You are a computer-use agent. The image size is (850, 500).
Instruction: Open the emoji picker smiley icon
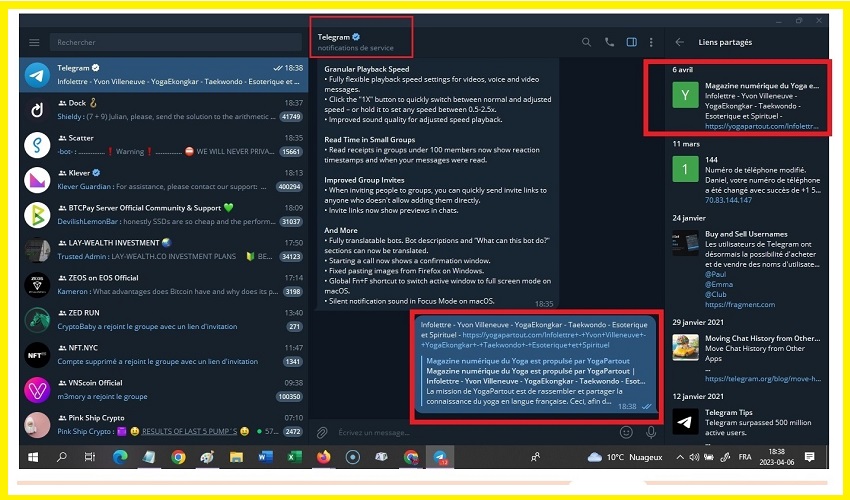[626, 432]
